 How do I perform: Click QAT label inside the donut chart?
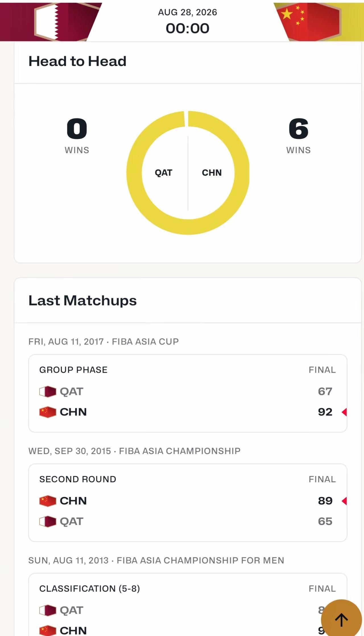click(x=164, y=173)
